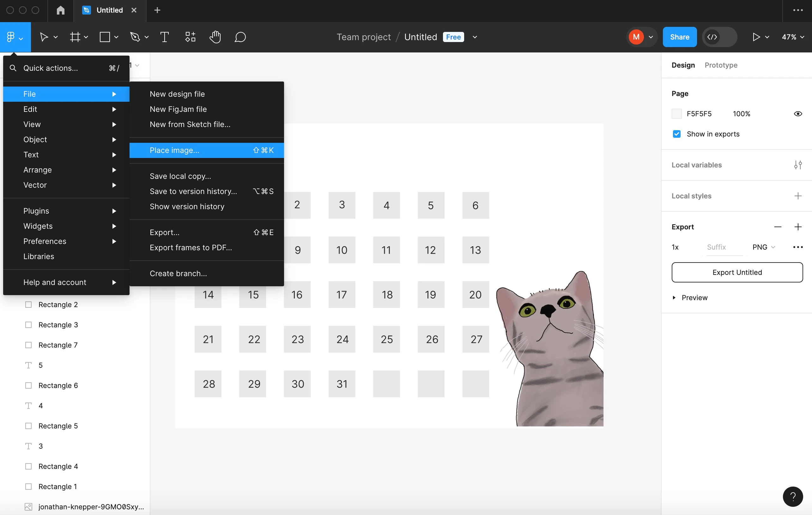Screen dimensions: 812x515
Task: Click Team project breadcrumb link
Action: coord(364,37)
